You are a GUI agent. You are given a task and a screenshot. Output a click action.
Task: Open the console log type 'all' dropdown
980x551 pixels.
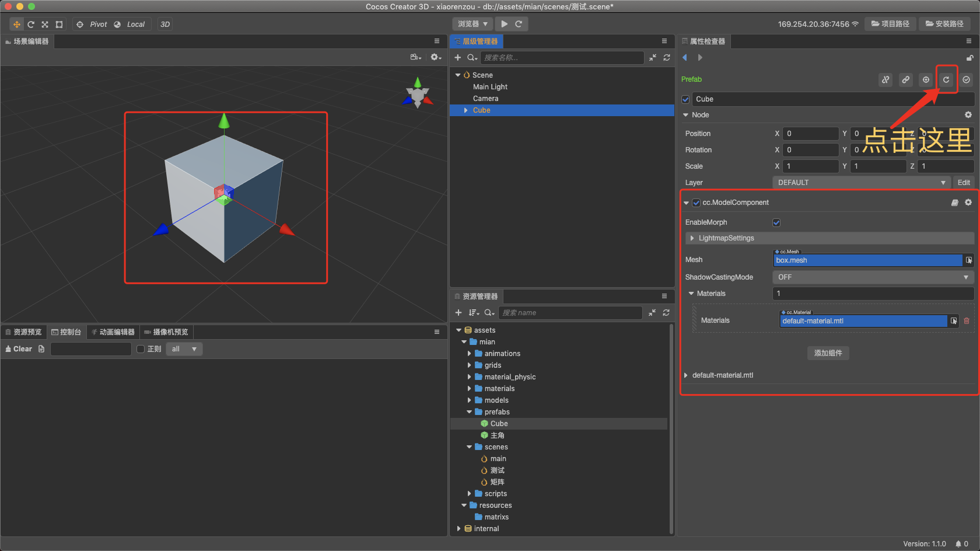click(x=184, y=349)
